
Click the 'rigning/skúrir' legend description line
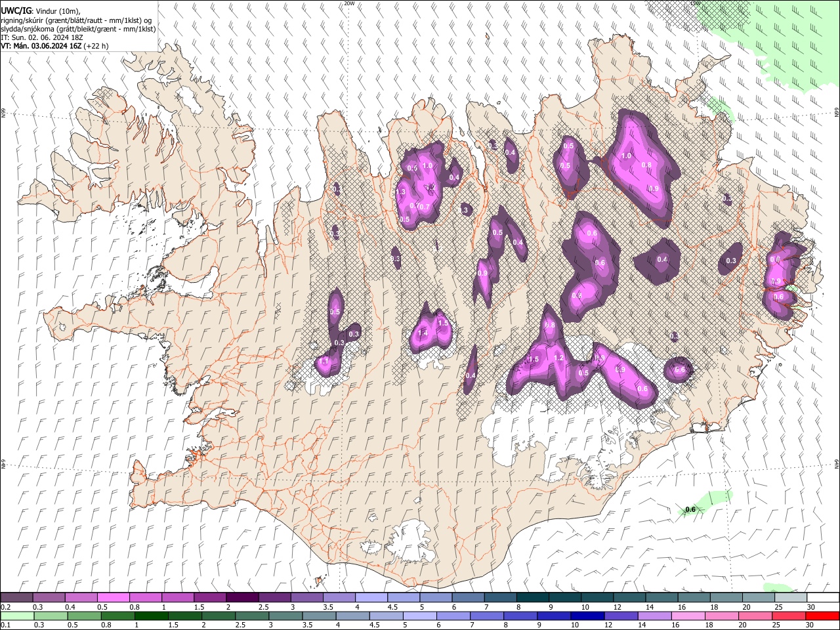(76, 20)
